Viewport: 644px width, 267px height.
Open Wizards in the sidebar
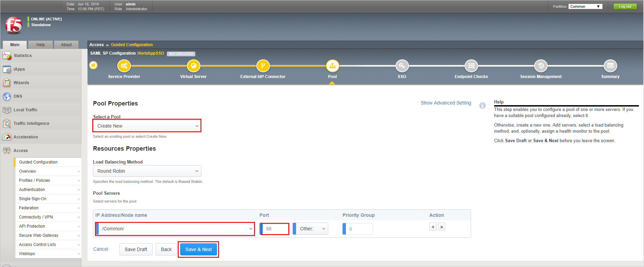coord(41,83)
